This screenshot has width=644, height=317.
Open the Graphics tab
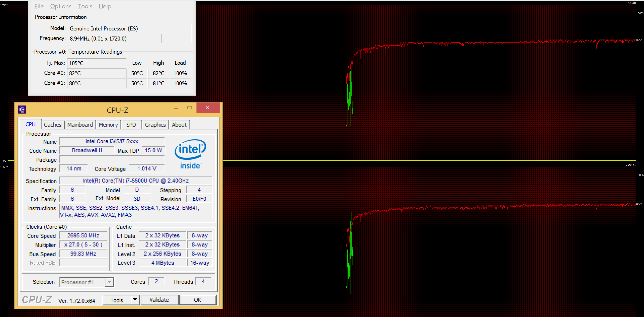[x=155, y=125]
